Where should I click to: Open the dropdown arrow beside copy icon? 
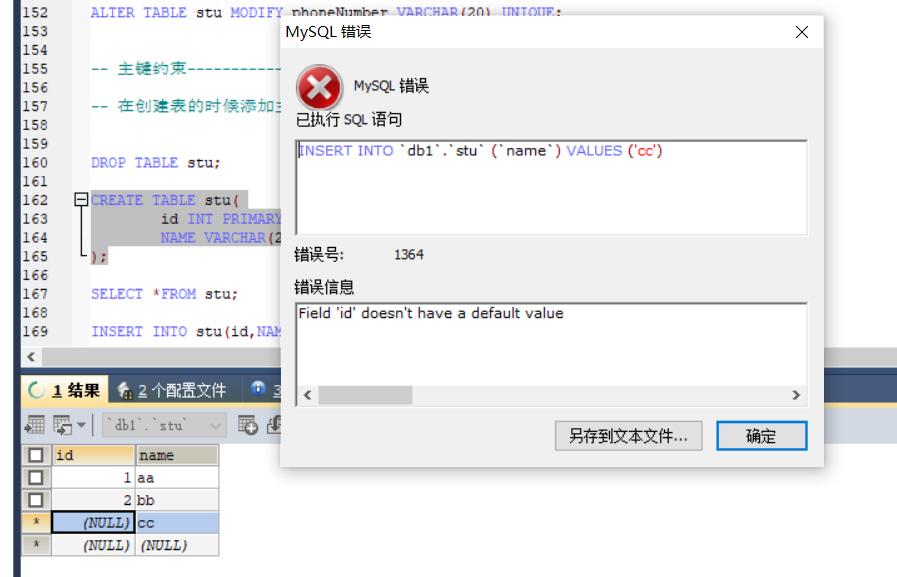pos(81,425)
